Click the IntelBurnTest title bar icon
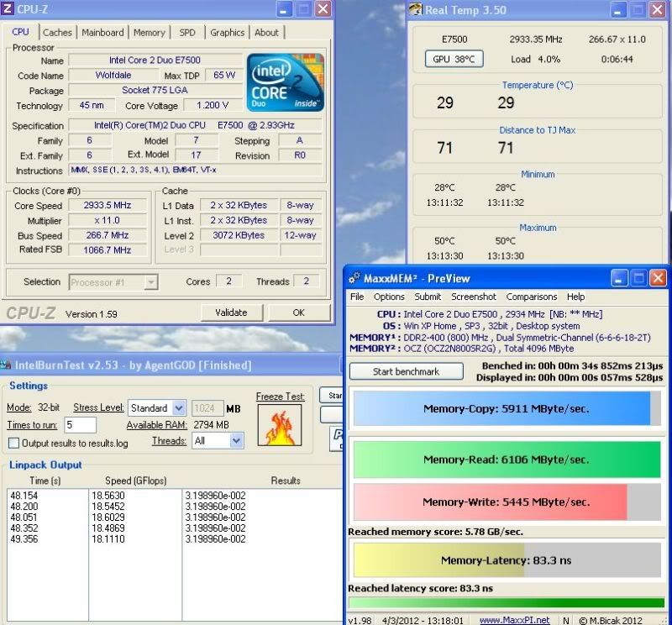 [x=6, y=365]
